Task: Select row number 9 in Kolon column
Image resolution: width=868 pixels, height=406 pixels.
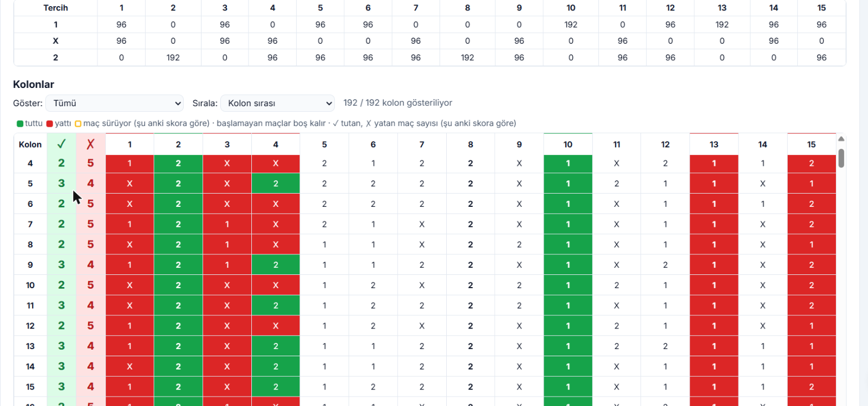Action: tap(30, 265)
